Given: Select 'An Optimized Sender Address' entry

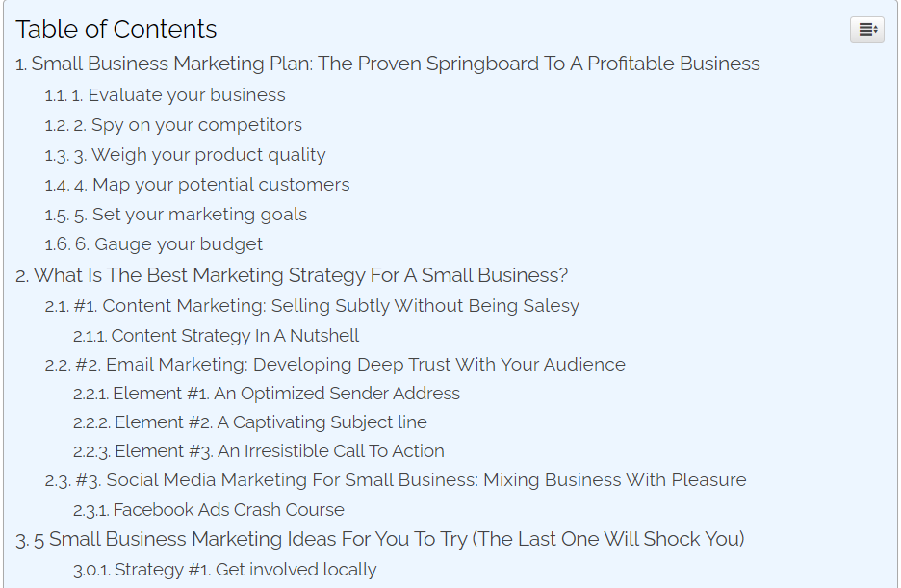Looking at the screenshot, I should pos(267,394).
